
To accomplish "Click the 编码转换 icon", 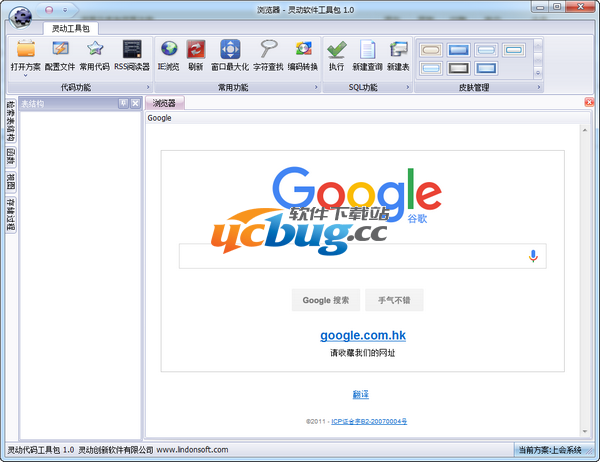I will pyautogui.click(x=303, y=49).
